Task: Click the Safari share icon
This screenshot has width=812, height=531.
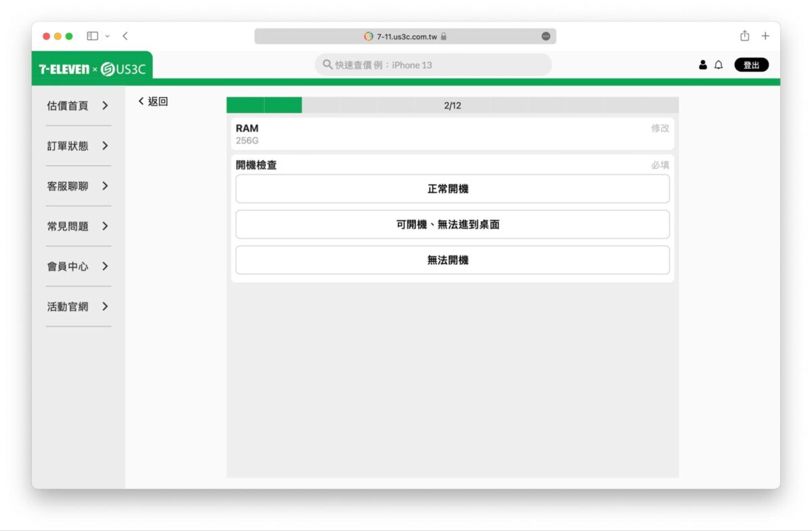Action: click(x=744, y=35)
